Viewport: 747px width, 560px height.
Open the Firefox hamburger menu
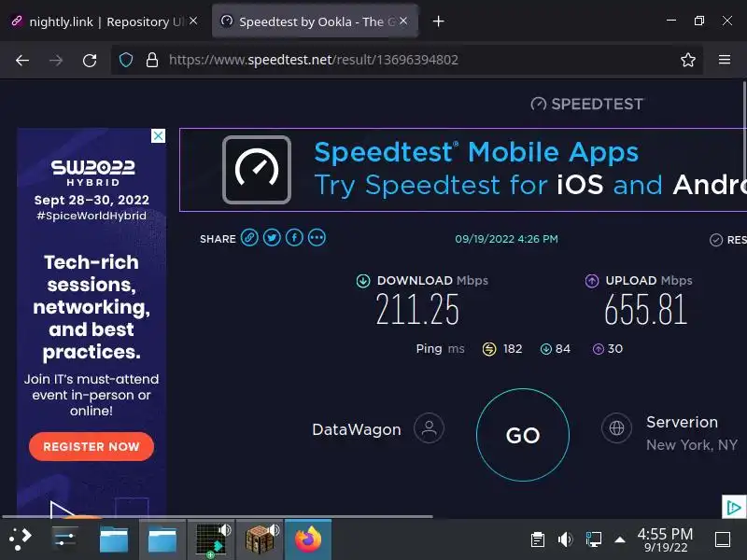(725, 60)
